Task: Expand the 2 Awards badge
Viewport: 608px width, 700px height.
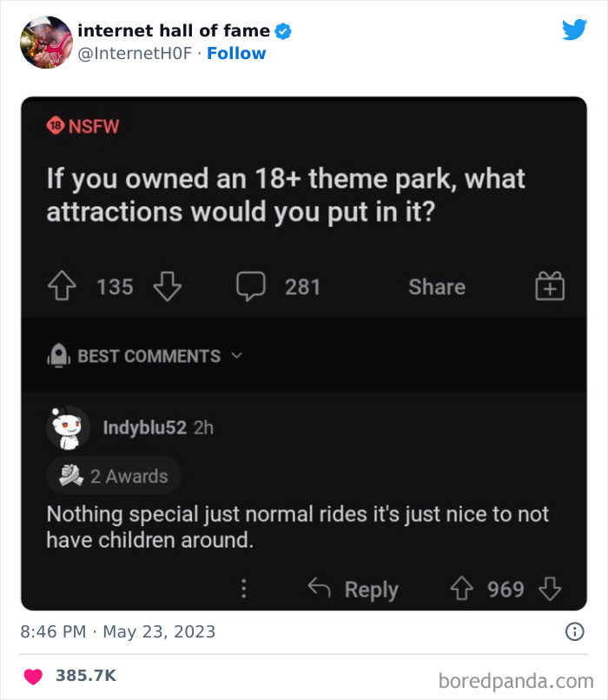Action: click(x=113, y=475)
